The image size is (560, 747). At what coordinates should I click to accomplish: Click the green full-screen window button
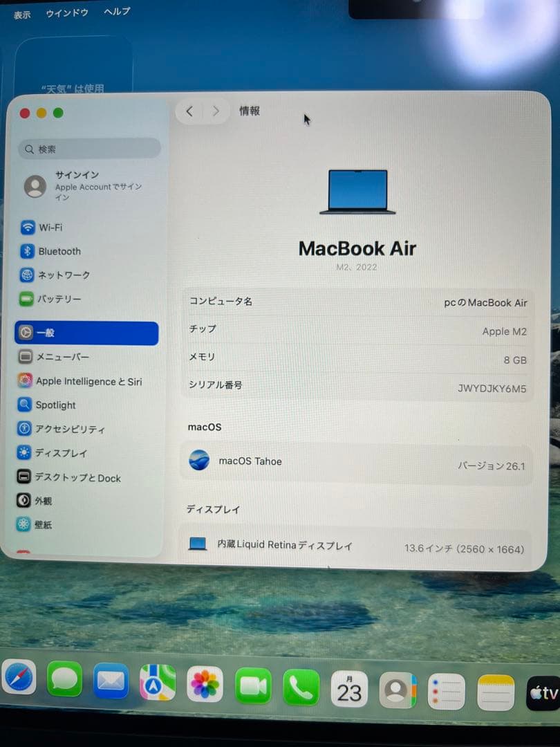(58, 113)
